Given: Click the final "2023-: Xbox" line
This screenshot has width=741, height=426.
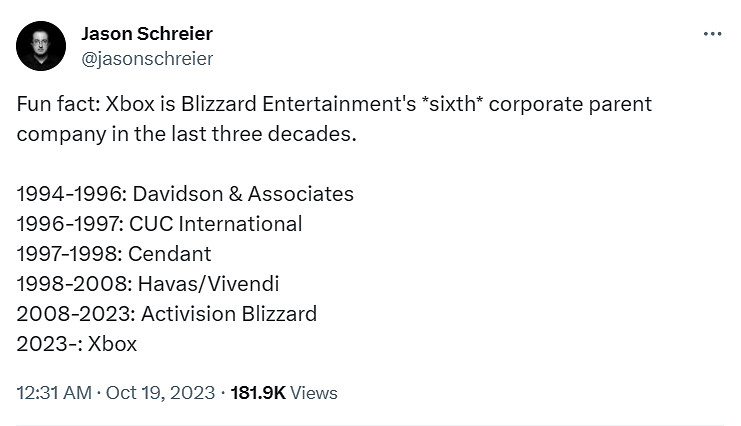Looking at the screenshot, I should [77, 343].
